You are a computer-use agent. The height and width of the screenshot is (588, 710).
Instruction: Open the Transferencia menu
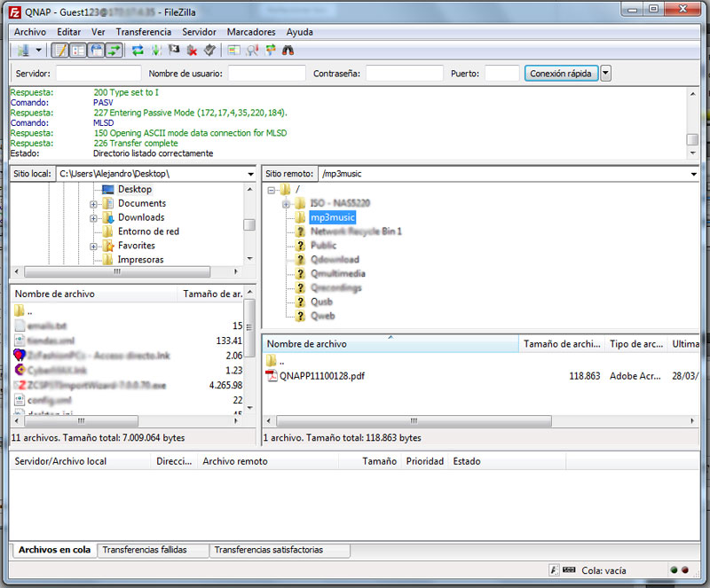tap(144, 32)
